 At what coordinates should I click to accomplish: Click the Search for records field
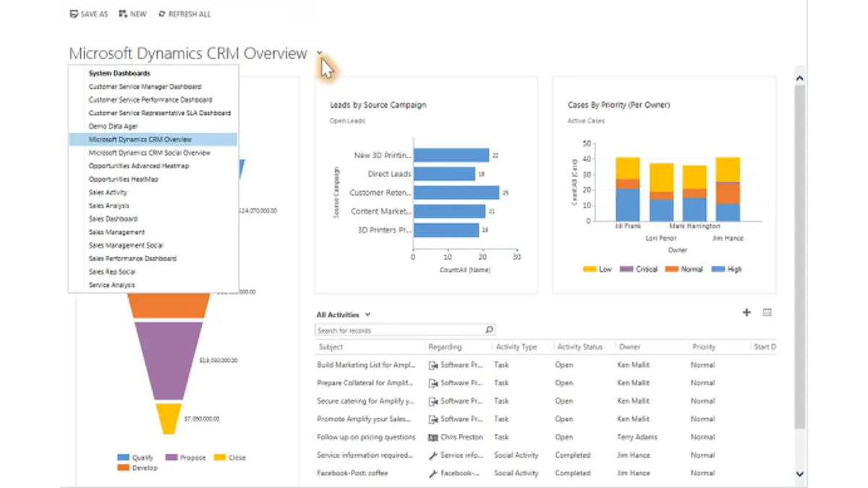tap(400, 330)
